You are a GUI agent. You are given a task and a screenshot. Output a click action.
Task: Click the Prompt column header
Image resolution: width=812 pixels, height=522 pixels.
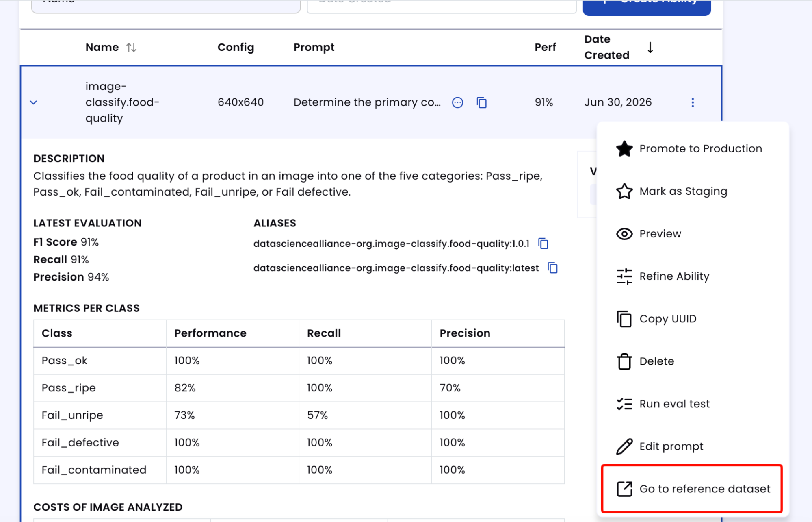click(x=314, y=48)
